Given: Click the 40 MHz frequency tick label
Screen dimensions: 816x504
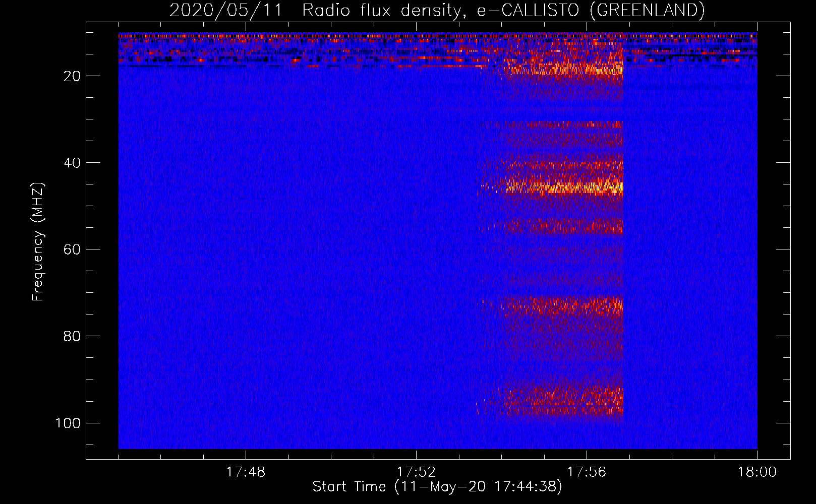Looking at the screenshot, I should click(72, 163).
